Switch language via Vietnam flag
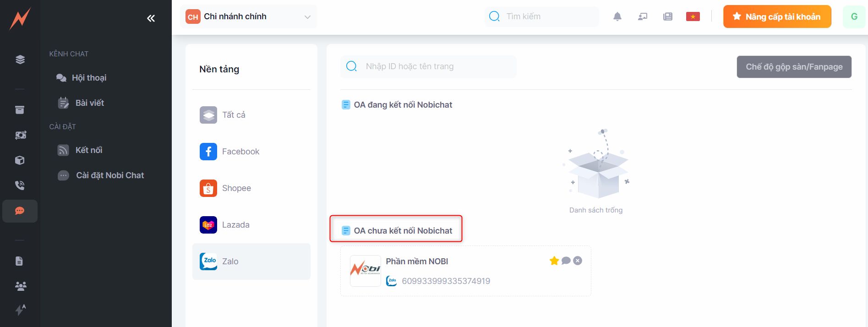 click(x=693, y=17)
